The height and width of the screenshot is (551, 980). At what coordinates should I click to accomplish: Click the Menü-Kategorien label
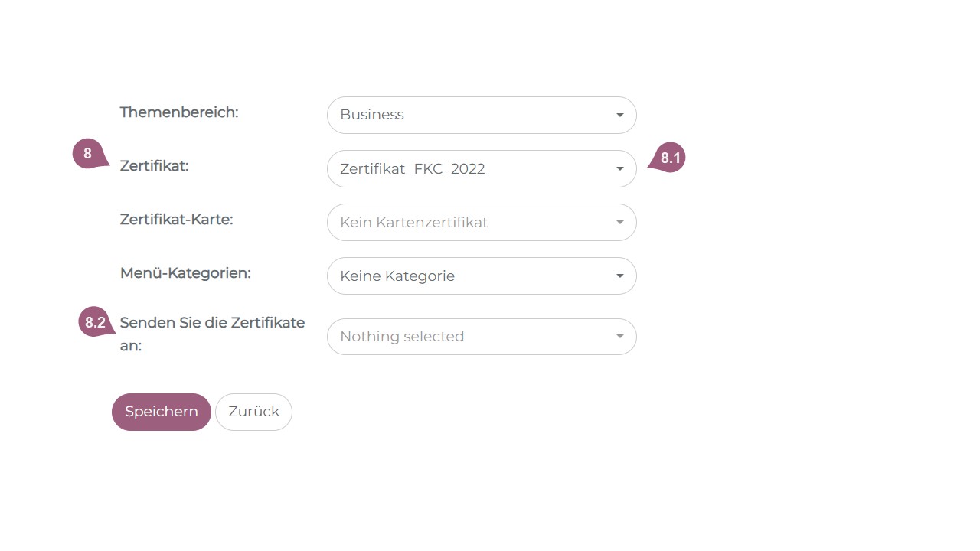point(185,273)
